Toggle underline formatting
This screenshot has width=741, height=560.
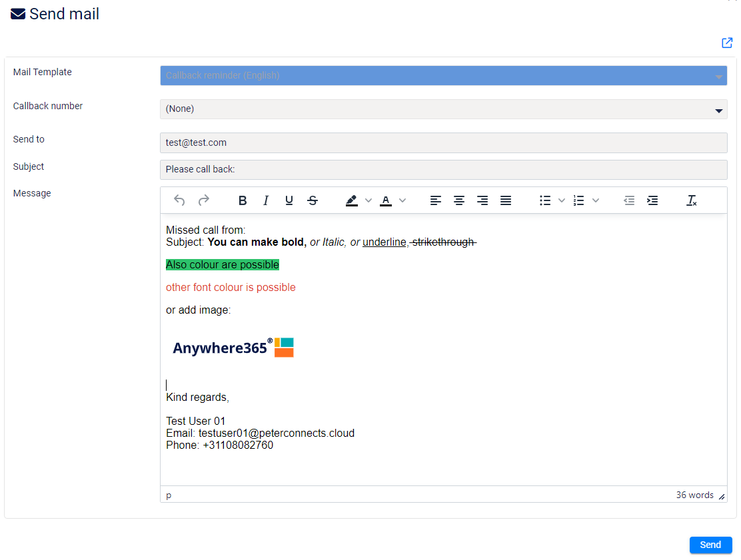click(x=289, y=200)
